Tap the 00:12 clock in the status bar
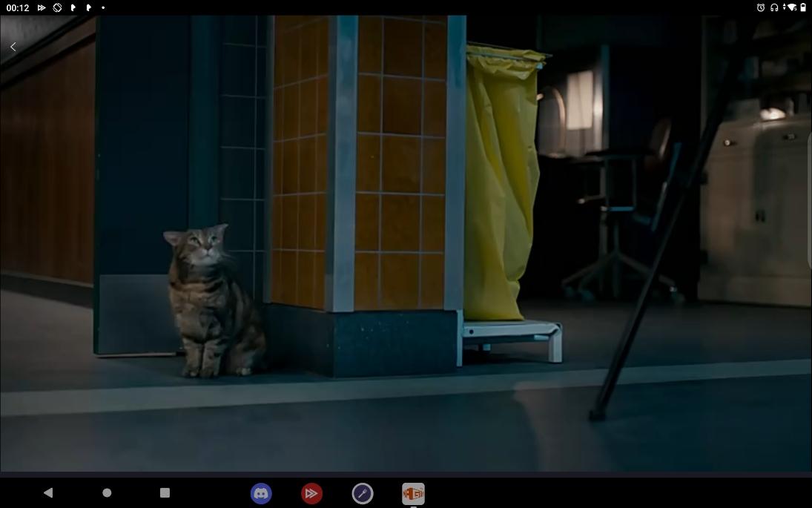The width and height of the screenshot is (812, 508). tap(18, 7)
